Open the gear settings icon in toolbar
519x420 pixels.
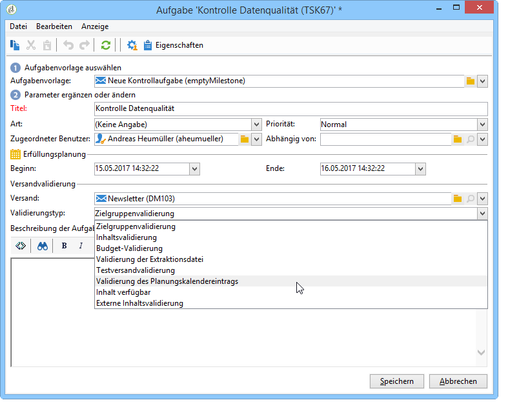click(132, 45)
